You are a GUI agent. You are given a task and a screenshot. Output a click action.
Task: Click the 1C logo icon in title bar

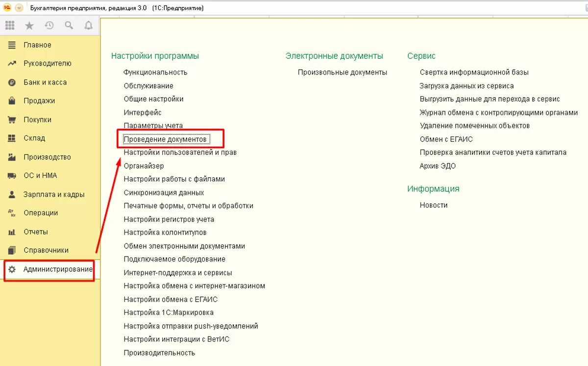pos(7,8)
